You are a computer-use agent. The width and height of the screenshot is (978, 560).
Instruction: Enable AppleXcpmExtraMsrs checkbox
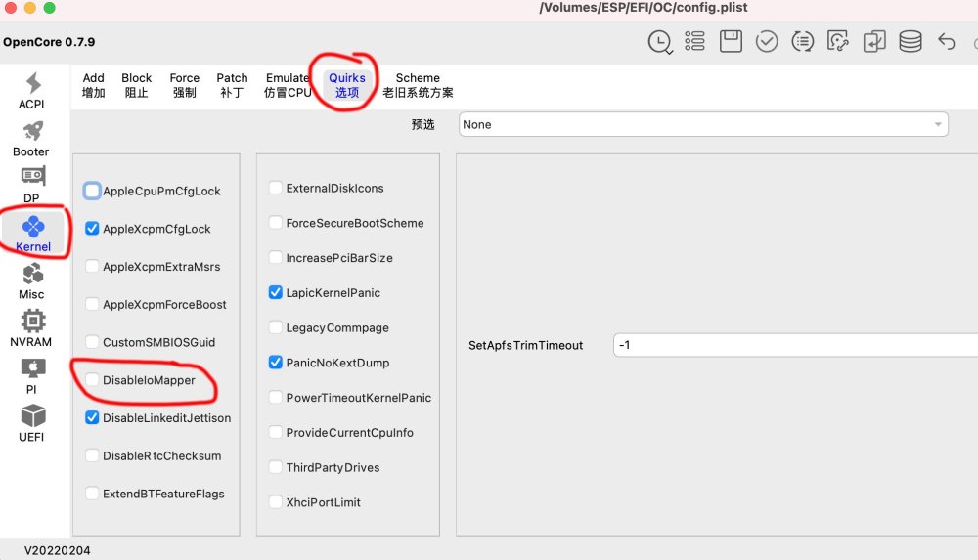click(92, 266)
